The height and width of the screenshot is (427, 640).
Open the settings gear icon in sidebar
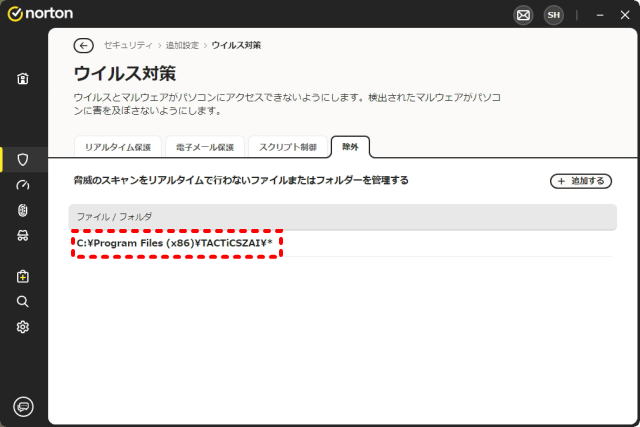coord(23,327)
